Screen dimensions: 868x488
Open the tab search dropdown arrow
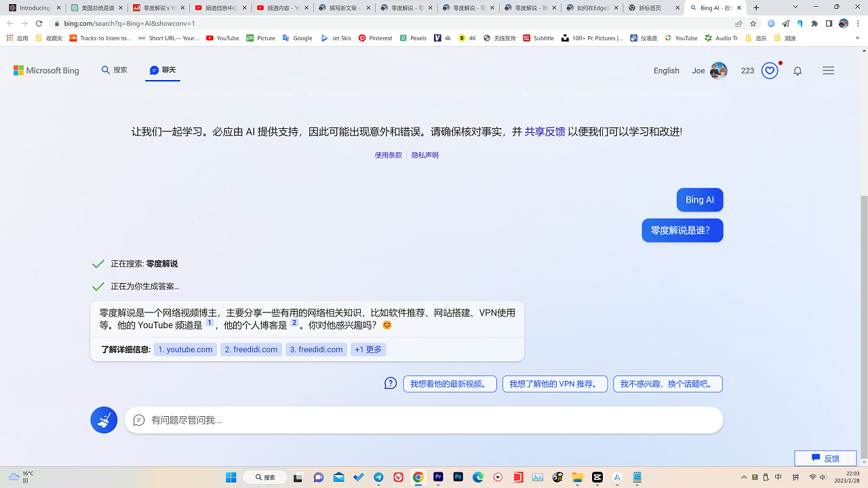pyautogui.click(x=795, y=7)
